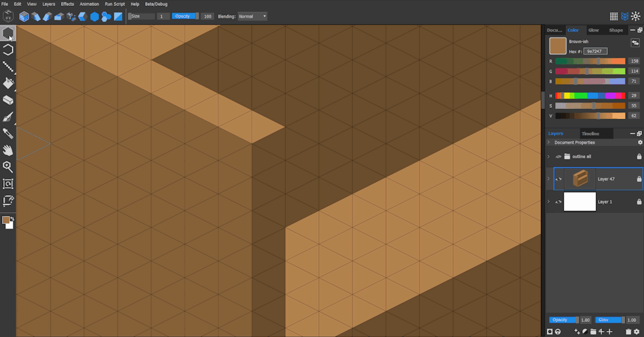Toggle visibility of Layer 1
644x337 pixels.
559,202
